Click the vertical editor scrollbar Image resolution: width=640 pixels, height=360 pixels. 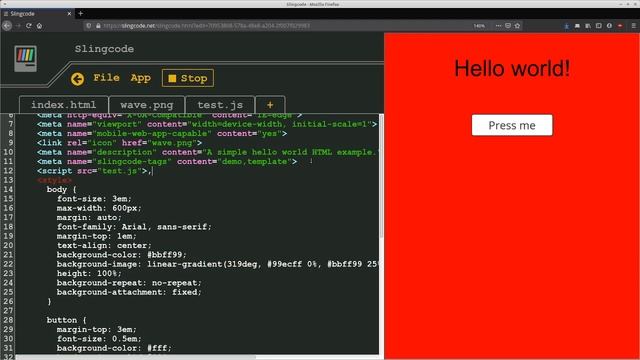381,176
